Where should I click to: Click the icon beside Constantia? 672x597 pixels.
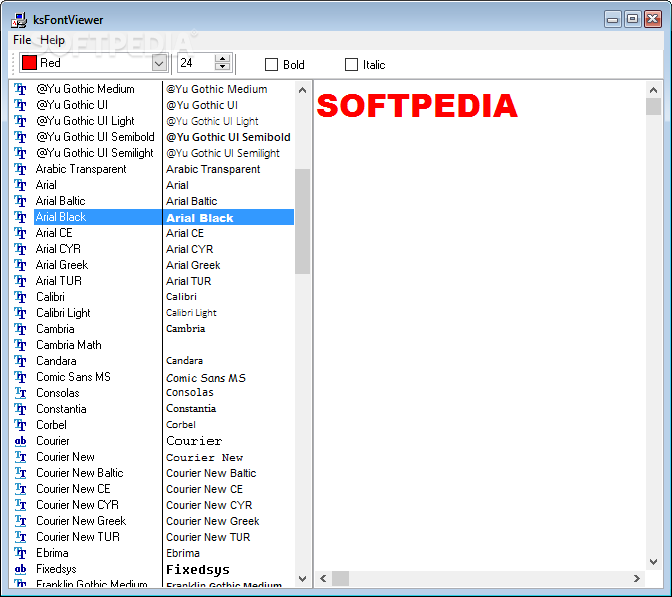pos(20,409)
